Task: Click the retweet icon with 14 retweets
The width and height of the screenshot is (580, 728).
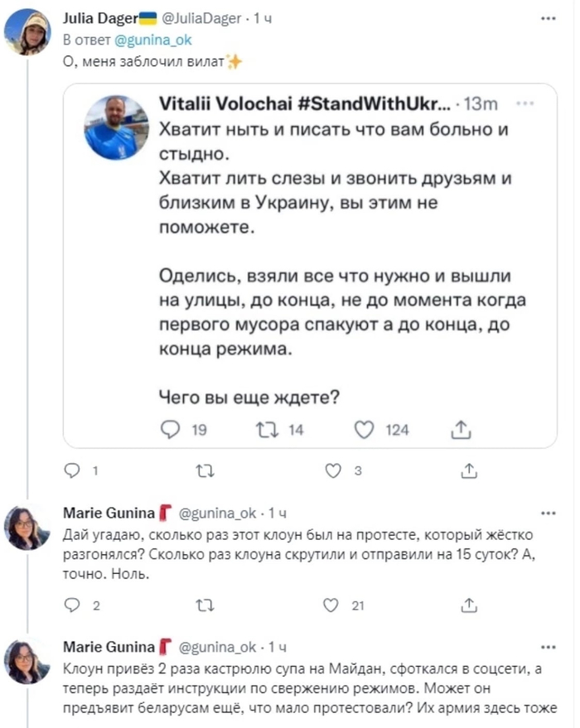Action: point(267,429)
